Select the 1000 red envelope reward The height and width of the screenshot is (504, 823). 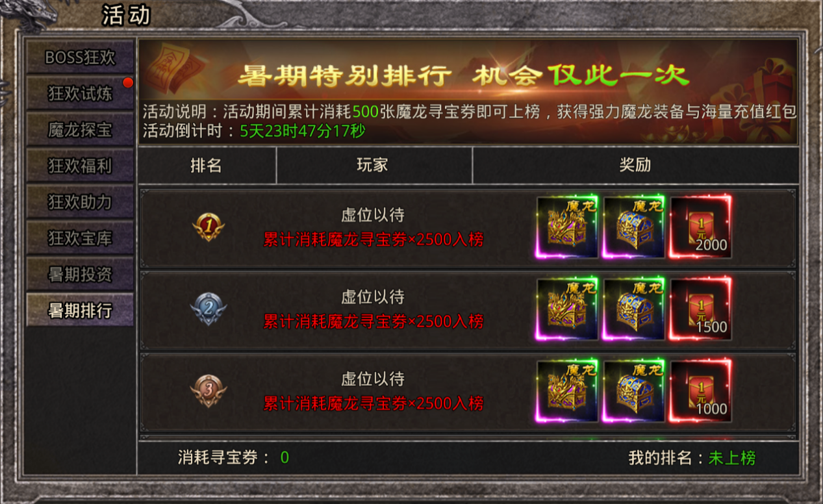point(700,391)
